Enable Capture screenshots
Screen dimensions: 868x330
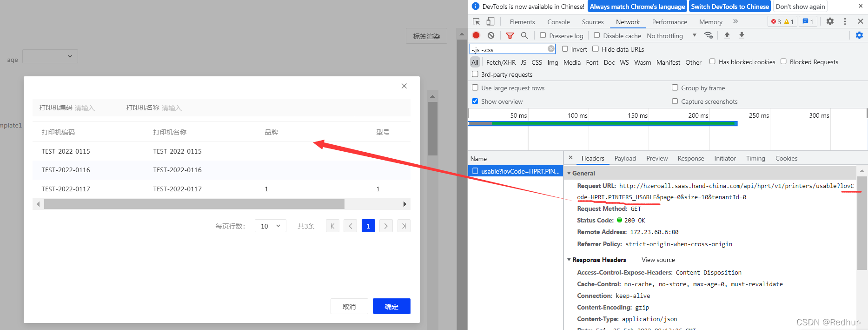click(675, 101)
